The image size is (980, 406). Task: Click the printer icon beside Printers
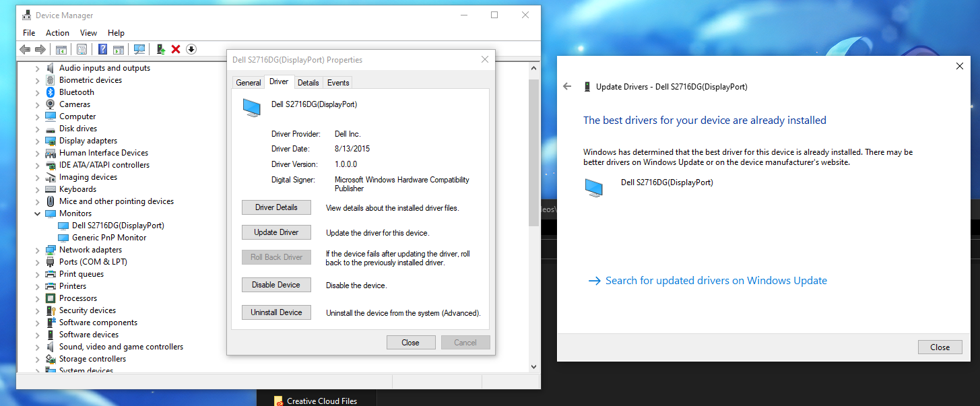point(51,286)
